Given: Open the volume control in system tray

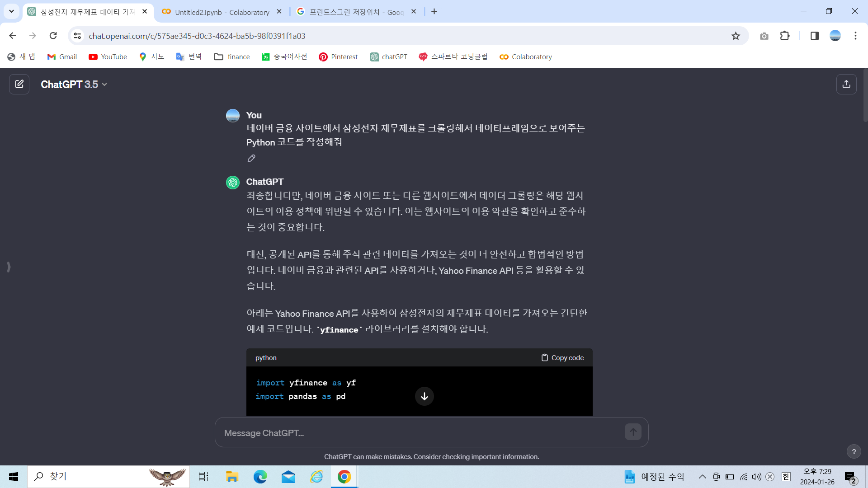Looking at the screenshot, I should [756, 477].
